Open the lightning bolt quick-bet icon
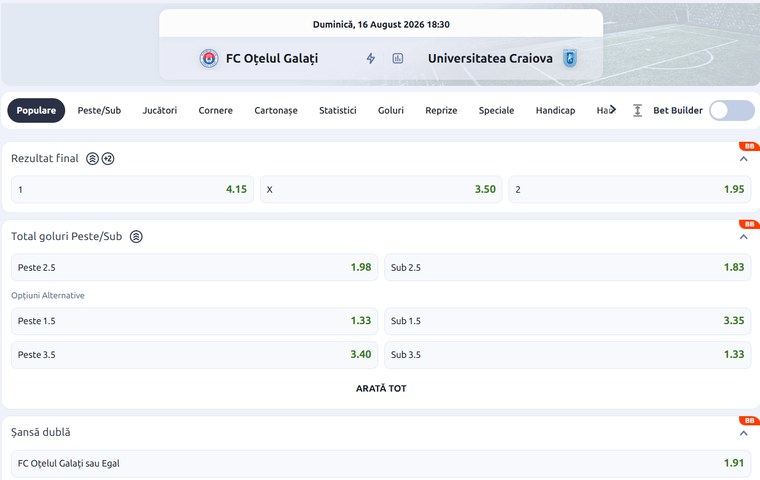The image size is (760, 480). (x=371, y=59)
